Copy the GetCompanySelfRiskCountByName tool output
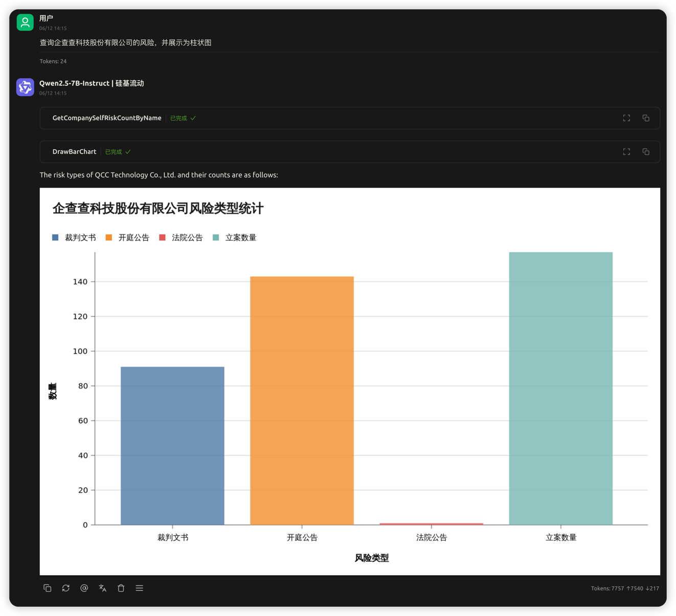676x616 pixels. [646, 118]
